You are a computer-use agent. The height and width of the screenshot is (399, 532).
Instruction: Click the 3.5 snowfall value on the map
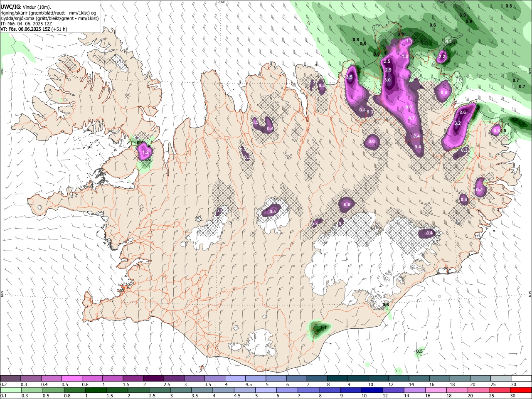coord(349,77)
